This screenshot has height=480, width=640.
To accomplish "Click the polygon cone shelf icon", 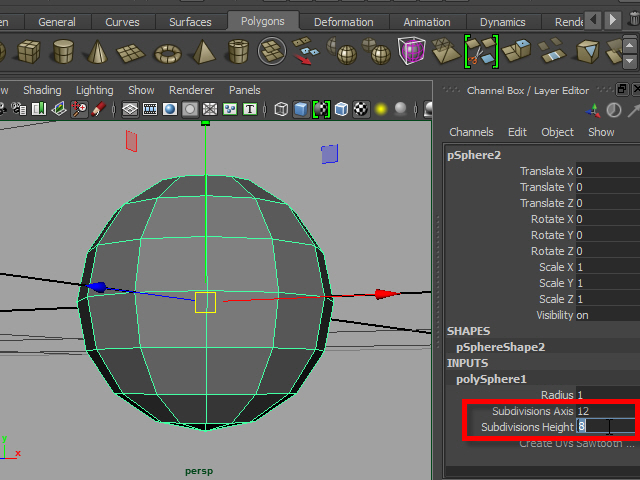I will pos(96,51).
